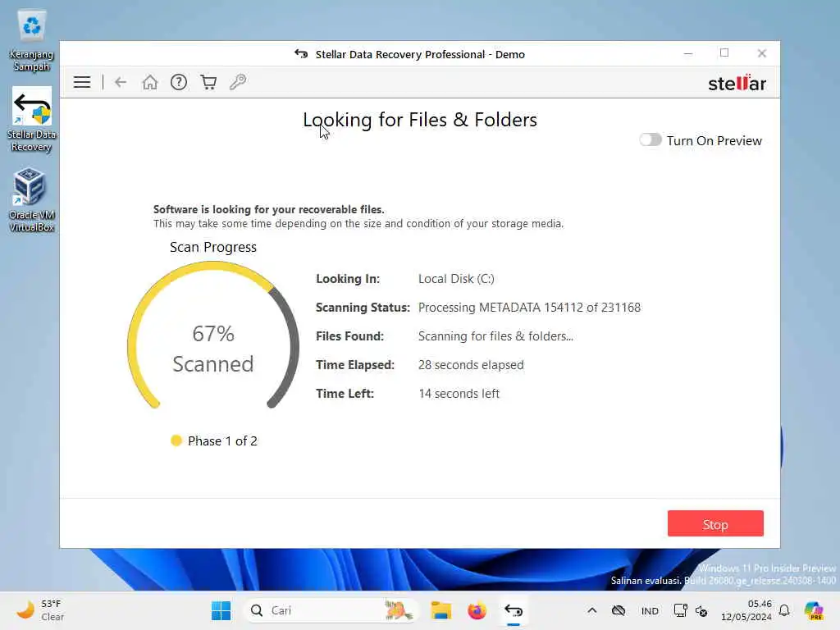Screen dimensions: 840x630
Task: Expand hidden system tray icons chevron
Action: [592, 610]
